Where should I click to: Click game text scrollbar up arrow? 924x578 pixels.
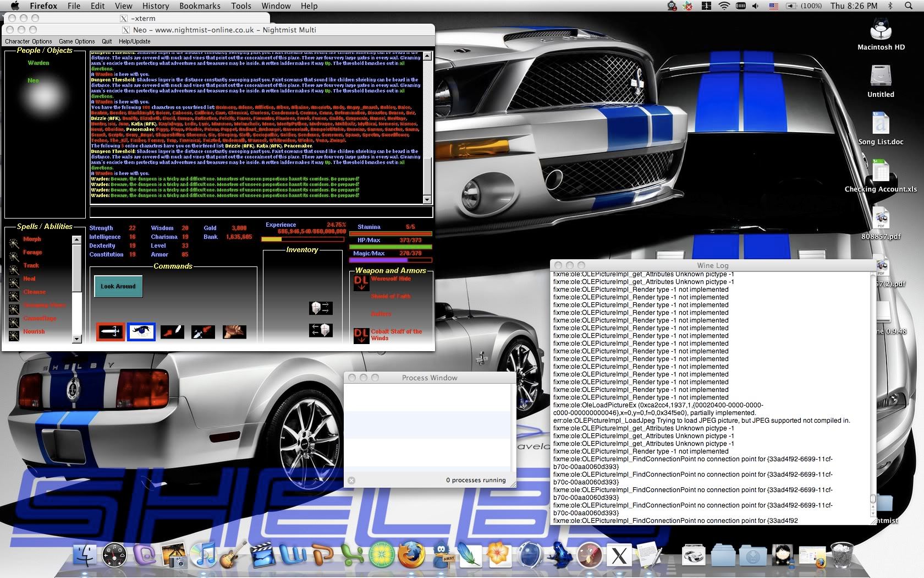coord(427,56)
